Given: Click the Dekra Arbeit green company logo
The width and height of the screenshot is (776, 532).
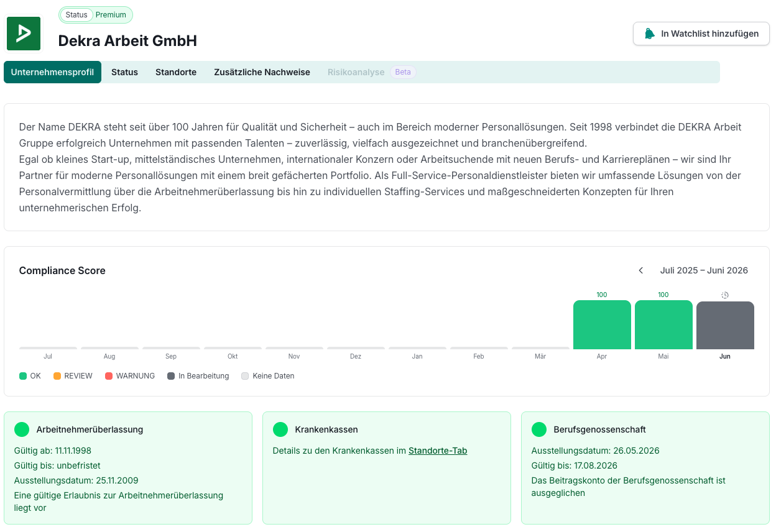Looking at the screenshot, I should click(24, 34).
